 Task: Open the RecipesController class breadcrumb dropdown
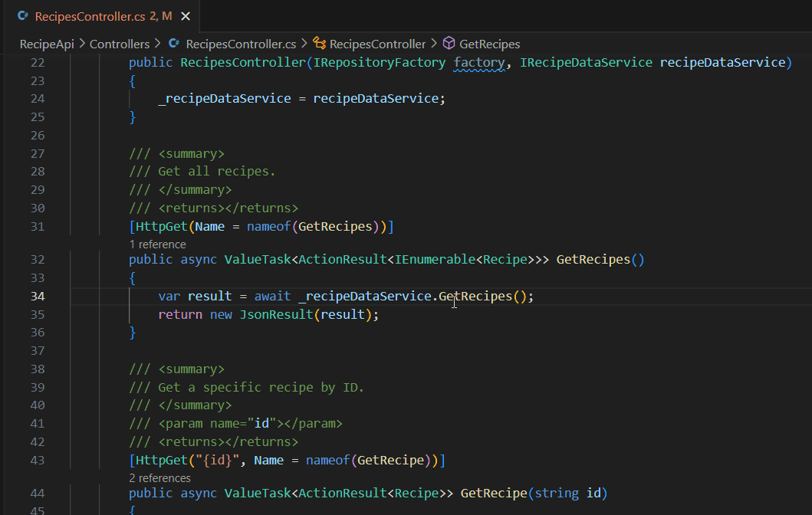(x=377, y=44)
